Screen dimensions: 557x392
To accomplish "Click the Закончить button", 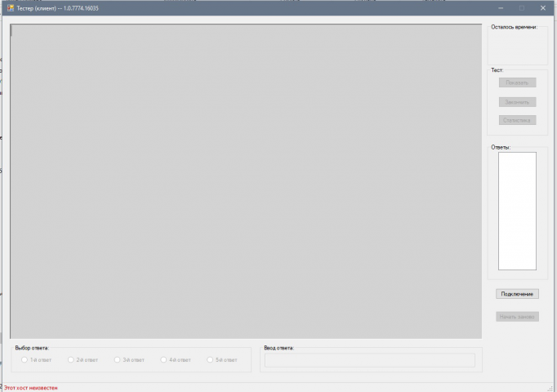I will tap(517, 102).
